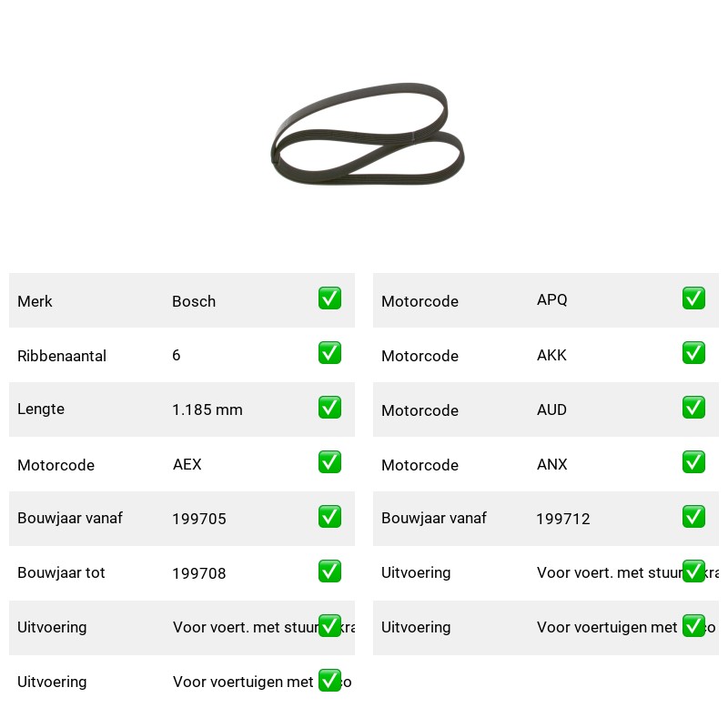Image resolution: width=728 pixels, height=728 pixels.
Task: Click the checkmark for Motorcode AEX
Action: [329, 462]
